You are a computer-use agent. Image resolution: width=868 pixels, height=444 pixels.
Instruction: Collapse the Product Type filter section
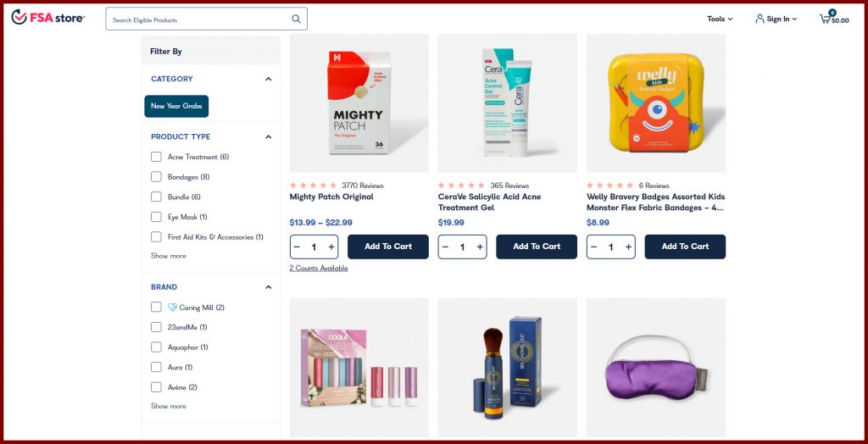[x=268, y=136]
